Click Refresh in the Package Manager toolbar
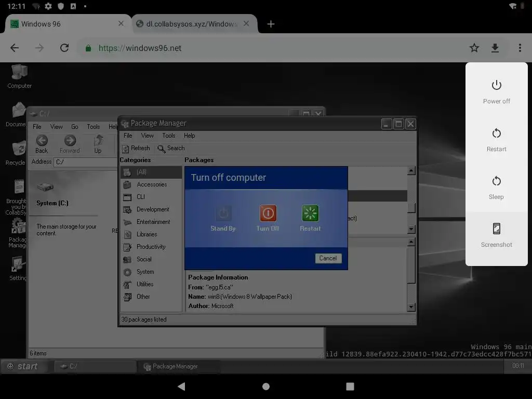 [x=136, y=148]
